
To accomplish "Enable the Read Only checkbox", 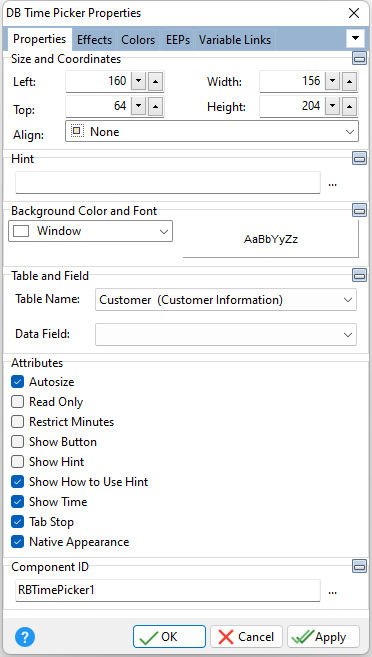I will click(x=18, y=402).
